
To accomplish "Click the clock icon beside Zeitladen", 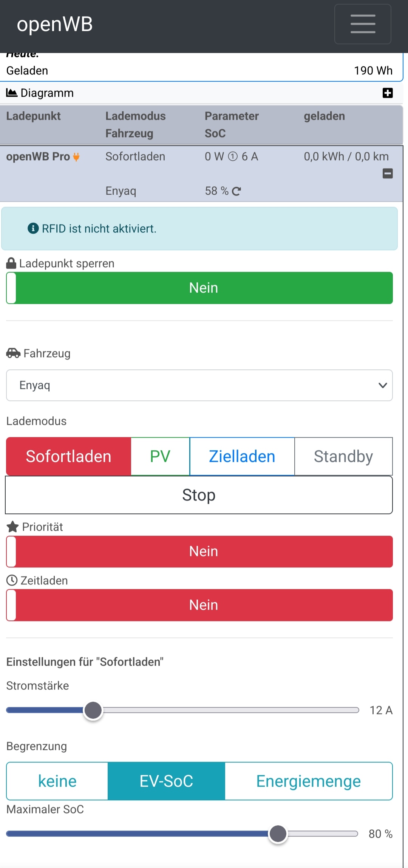I will (x=12, y=580).
